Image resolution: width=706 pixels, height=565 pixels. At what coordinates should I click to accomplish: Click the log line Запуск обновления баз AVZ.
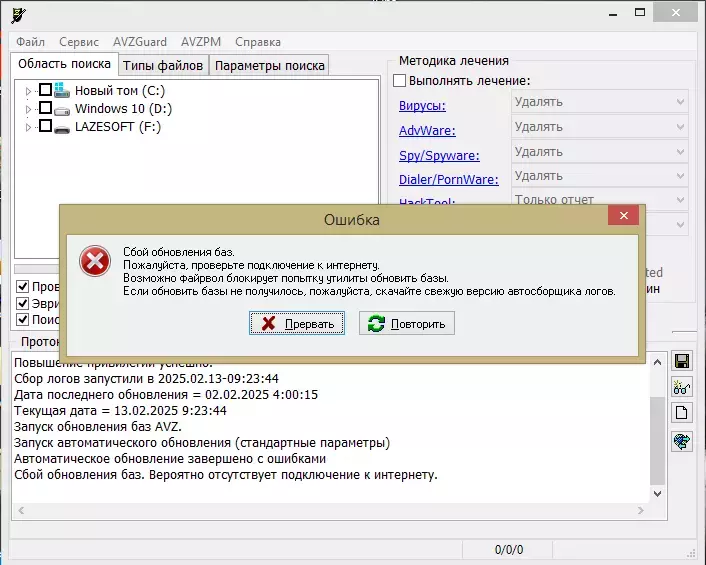pos(98,426)
